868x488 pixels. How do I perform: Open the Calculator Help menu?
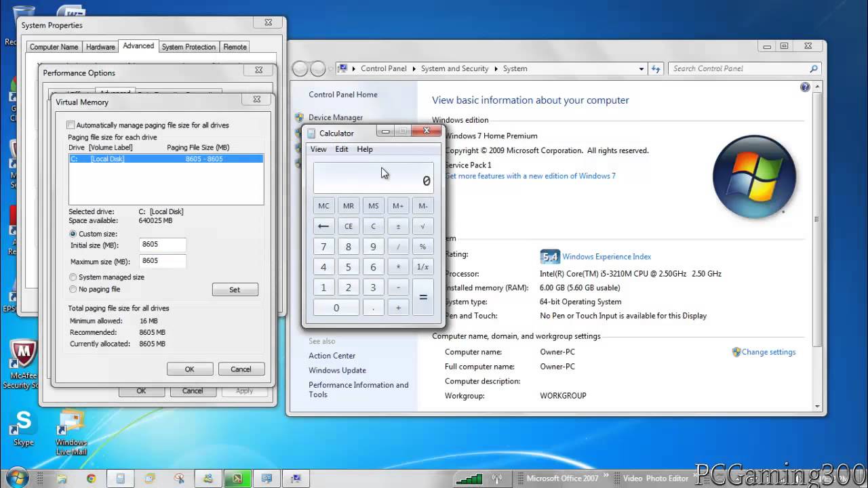(365, 149)
